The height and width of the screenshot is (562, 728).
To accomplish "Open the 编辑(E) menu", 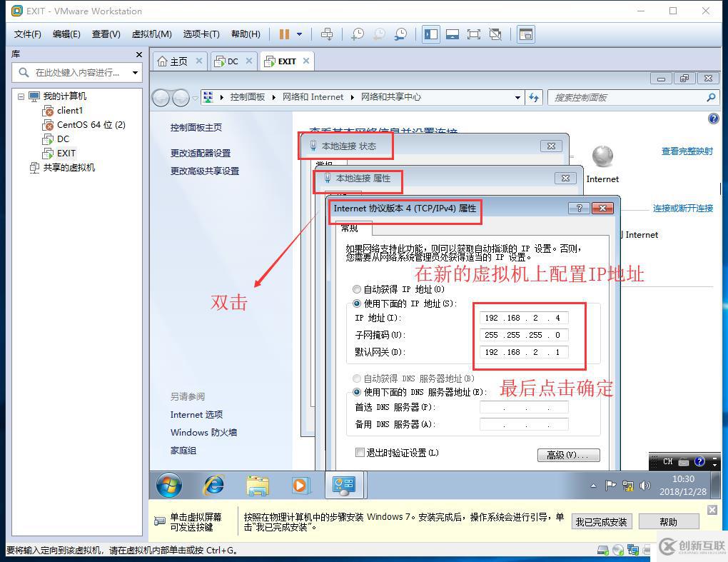I will [x=66, y=34].
